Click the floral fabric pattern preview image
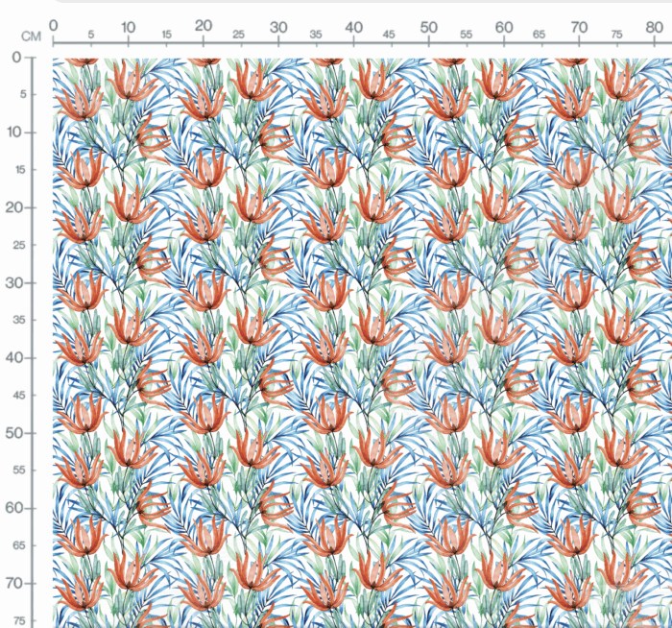 (x=362, y=343)
